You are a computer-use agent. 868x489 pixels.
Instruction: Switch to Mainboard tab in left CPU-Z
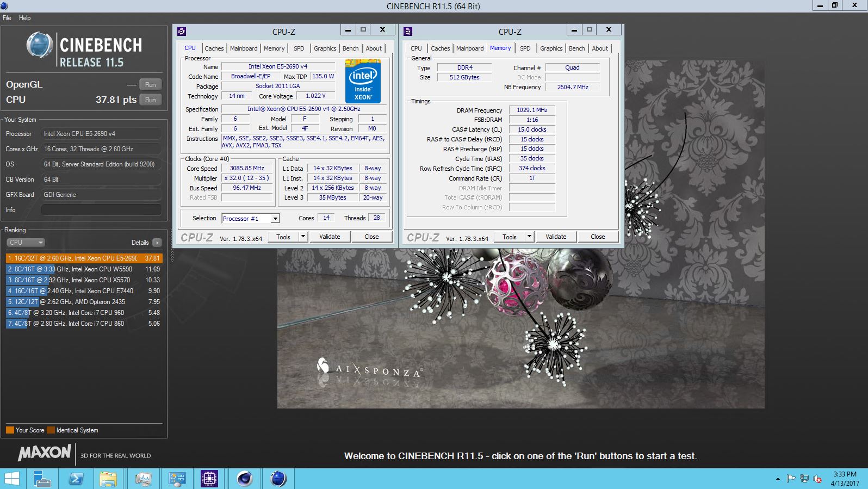pyautogui.click(x=244, y=48)
